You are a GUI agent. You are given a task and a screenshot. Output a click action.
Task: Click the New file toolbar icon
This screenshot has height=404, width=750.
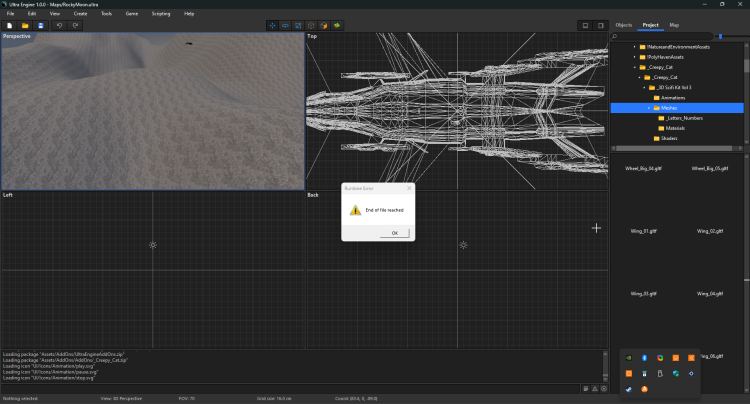click(x=9, y=25)
